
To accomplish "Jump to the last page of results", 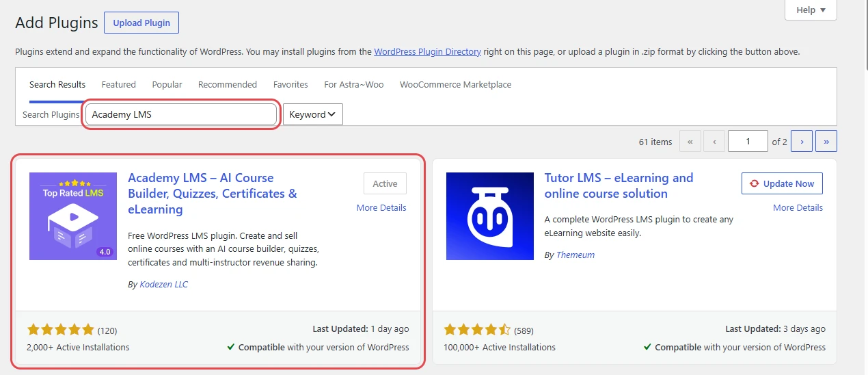I will click(826, 142).
